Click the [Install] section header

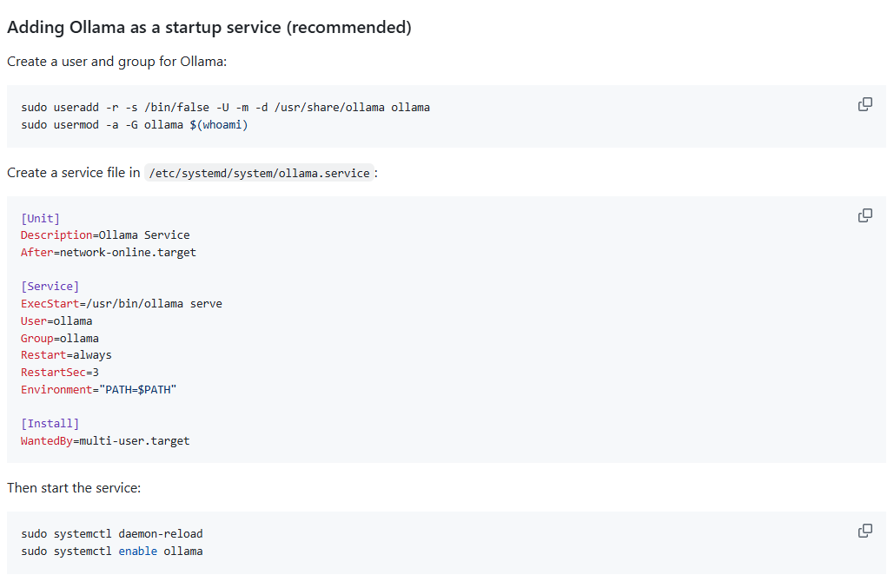click(x=50, y=423)
